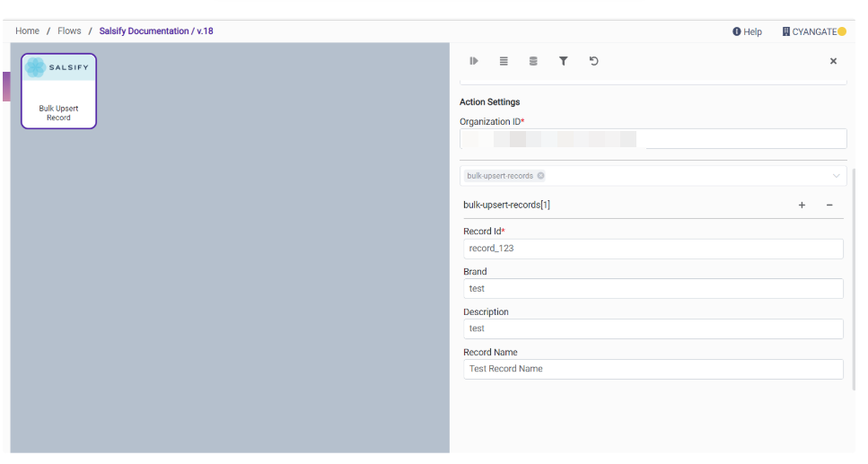The width and height of the screenshot is (868, 464).
Task: Select Salsify Documentation / v.18 breadcrumb
Action: (156, 31)
